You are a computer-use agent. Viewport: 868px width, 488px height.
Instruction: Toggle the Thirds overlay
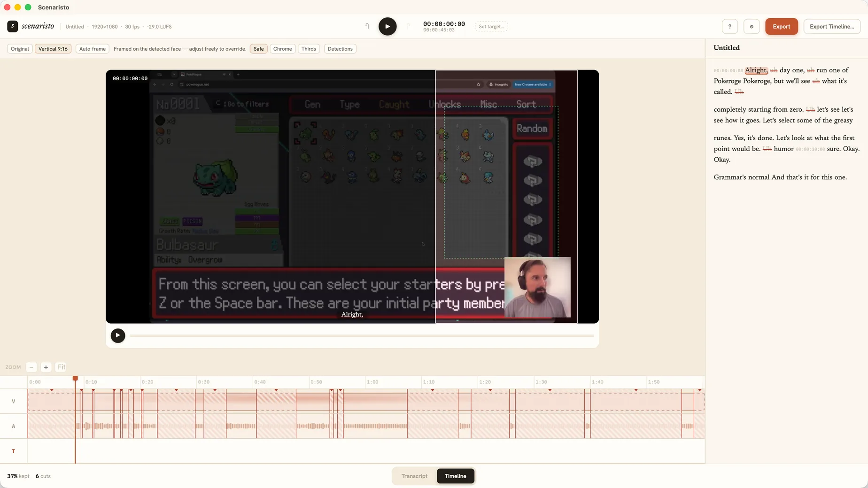309,49
